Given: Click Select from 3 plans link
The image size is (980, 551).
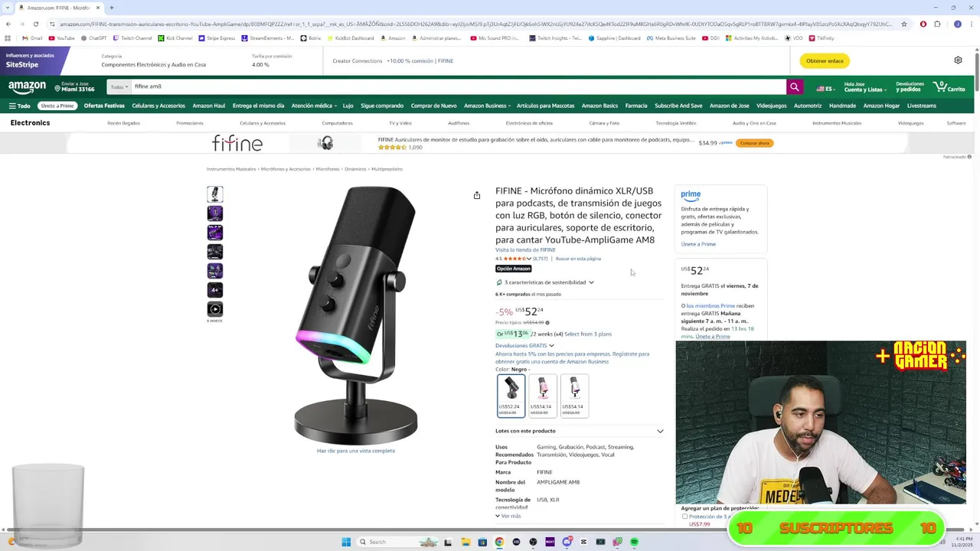Looking at the screenshot, I should click(x=588, y=334).
